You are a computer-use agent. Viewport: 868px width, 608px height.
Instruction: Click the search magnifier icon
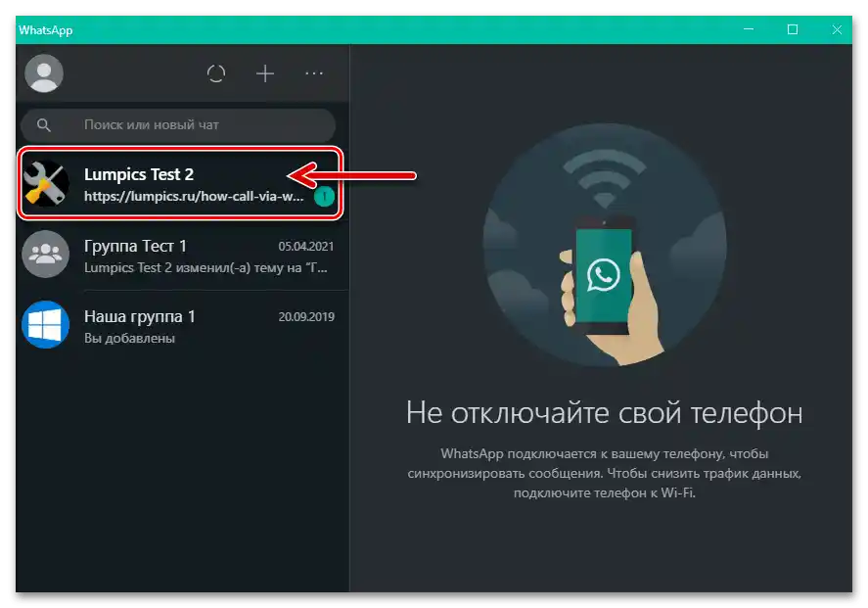point(44,124)
